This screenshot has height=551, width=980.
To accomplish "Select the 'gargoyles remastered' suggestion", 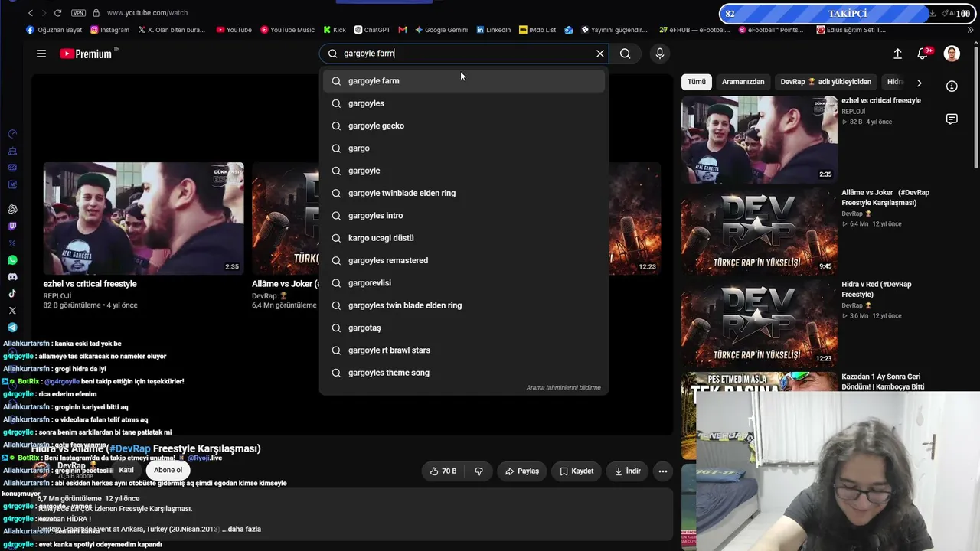I will [x=464, y=260].
